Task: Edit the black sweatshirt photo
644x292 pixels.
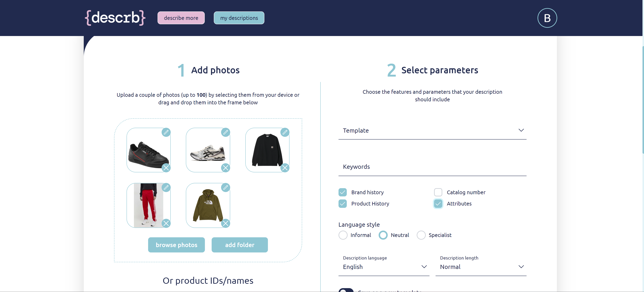Action: click(285, 132)
